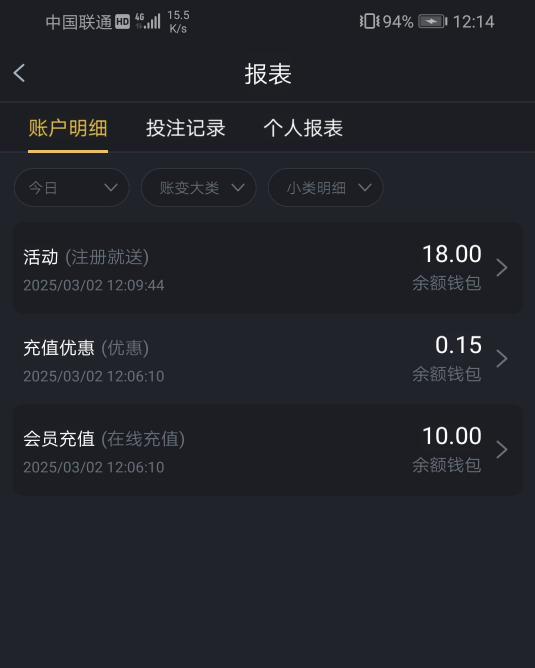This screenshot has height=668, width=535.
Task: Expand the 账变大类 category dropdown
Action: pos(198,187)
